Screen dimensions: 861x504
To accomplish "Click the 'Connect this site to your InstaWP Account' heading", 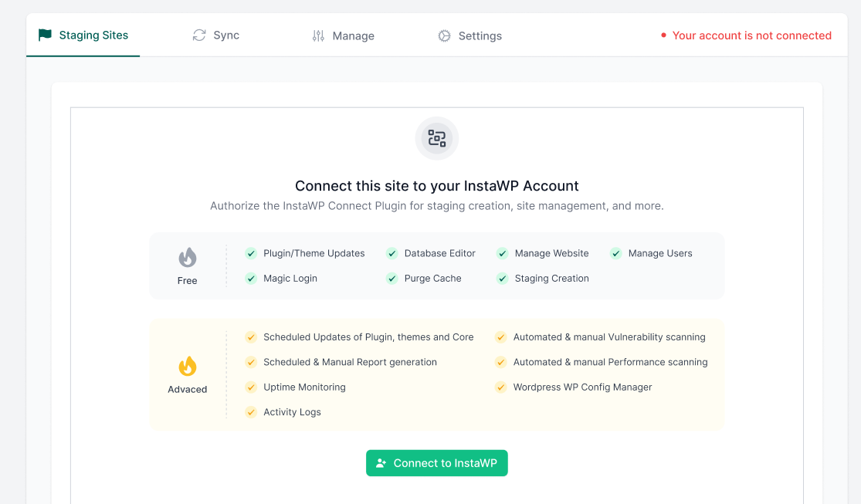I will pyautogui.click(x=437, y=185).
